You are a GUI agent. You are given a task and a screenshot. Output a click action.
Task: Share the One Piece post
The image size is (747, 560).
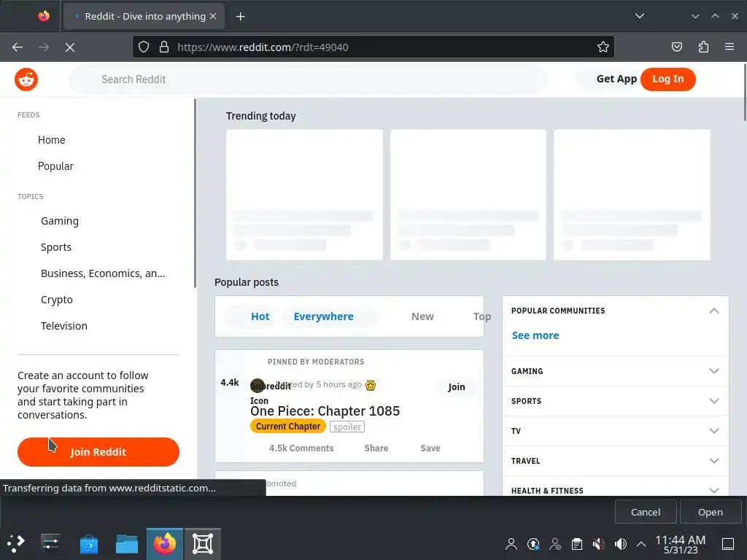point(376,448)
